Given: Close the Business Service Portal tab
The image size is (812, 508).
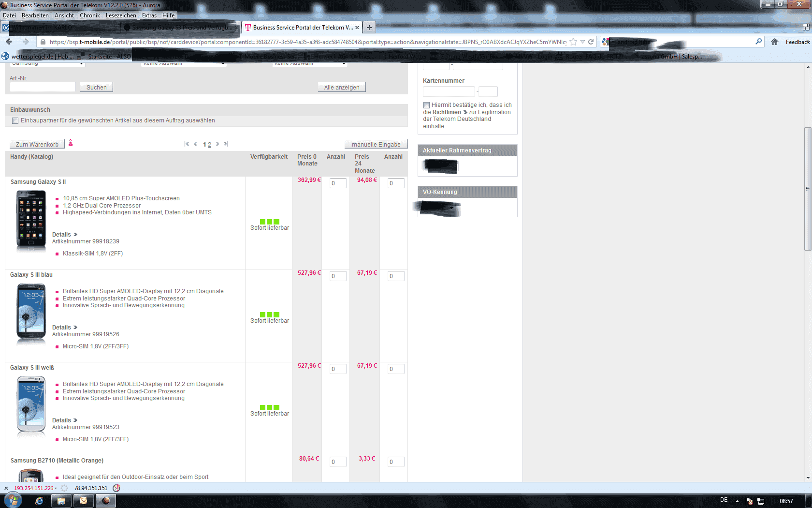Looking at the screenshot, I should click(x=357, y=28).
